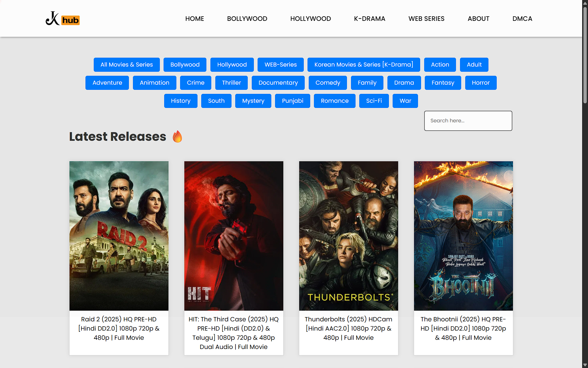The image size is (588, 368).
Task: Show Horror movies
Action: [x=481, y=83]
